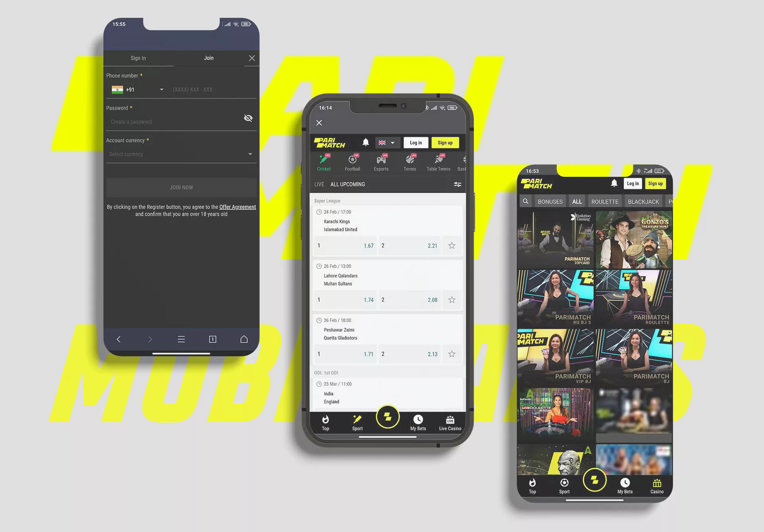The height and width of the screenshot is (532, 764).
Task: Tap the Cricket sport icon
Action: 324,163
